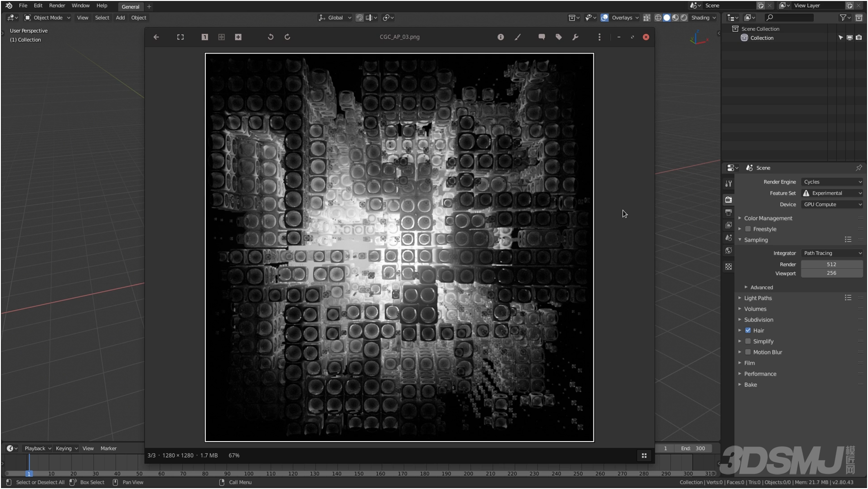The width and height of the screenshot is (868, 489).
Task: Open the Output properties tab
Action: [x=728, y=213]
